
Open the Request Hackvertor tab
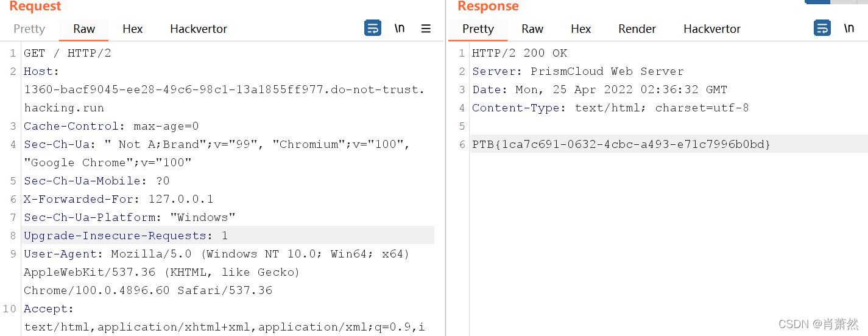point(199,29)
